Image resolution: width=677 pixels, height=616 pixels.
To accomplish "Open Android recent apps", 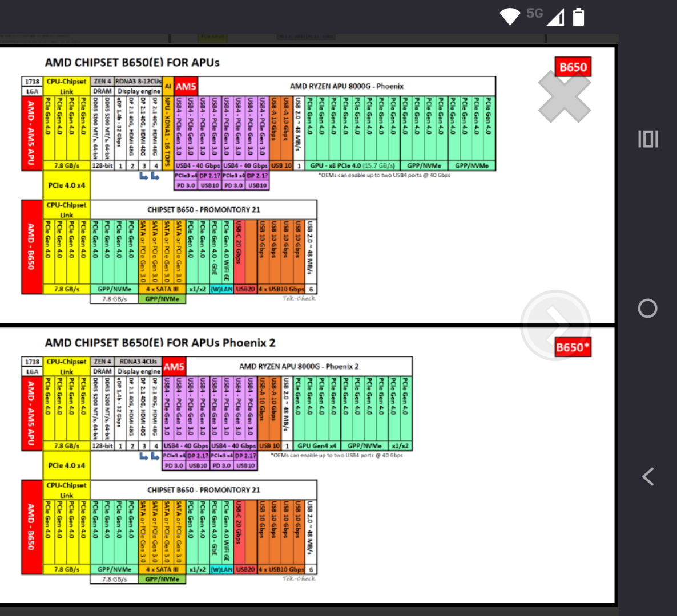I will coord(648,139).
